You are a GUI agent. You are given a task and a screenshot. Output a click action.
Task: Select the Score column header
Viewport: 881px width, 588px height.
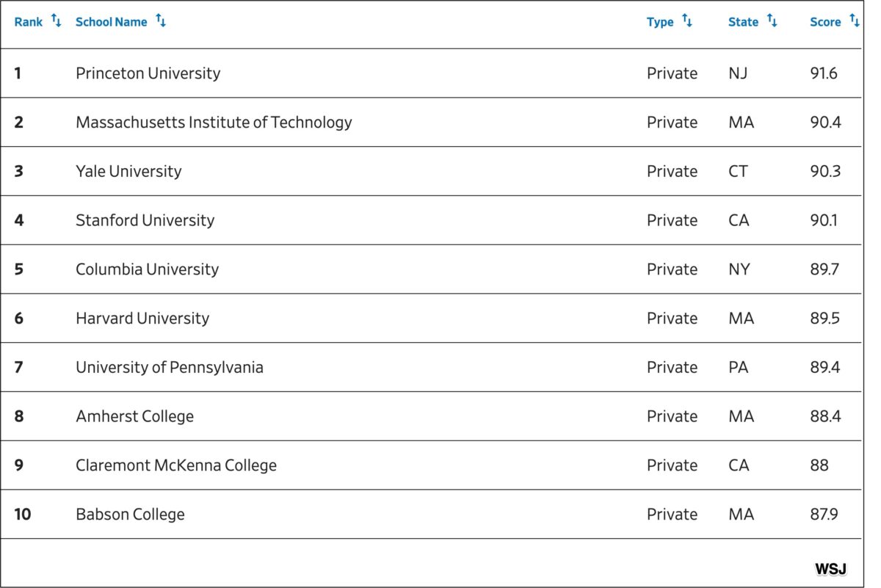[825, 22]
